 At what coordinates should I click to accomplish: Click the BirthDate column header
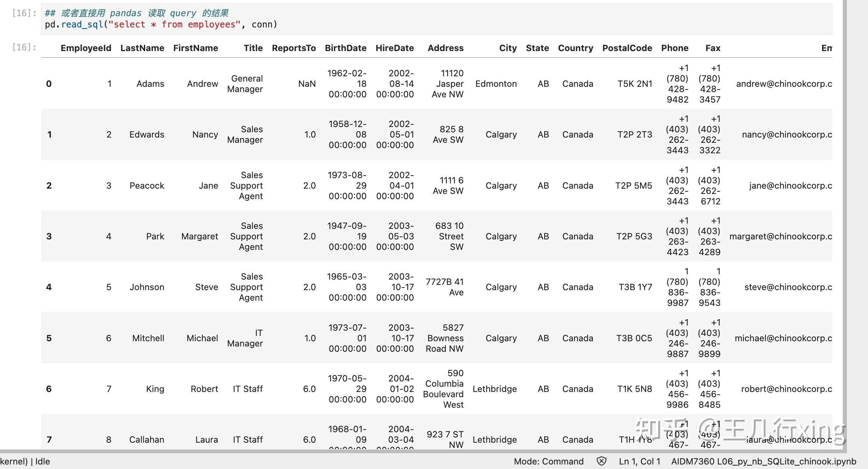(346, 48)
